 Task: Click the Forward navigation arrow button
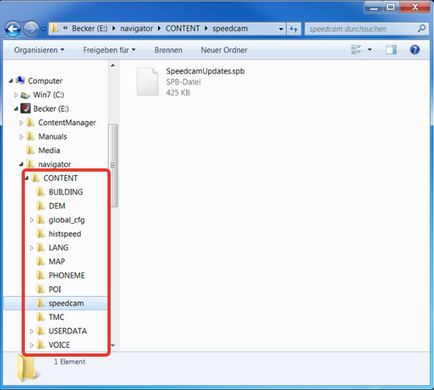pos(31,29)
